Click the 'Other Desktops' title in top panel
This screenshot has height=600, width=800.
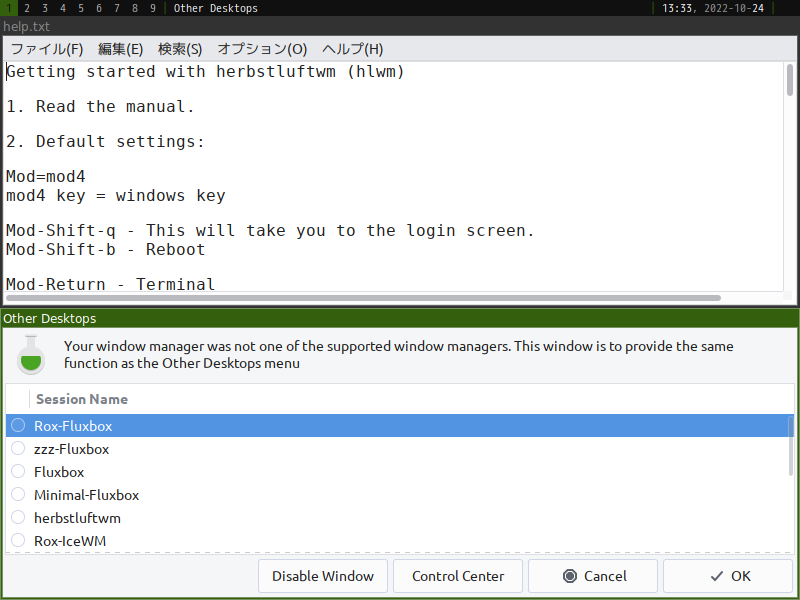216,8
